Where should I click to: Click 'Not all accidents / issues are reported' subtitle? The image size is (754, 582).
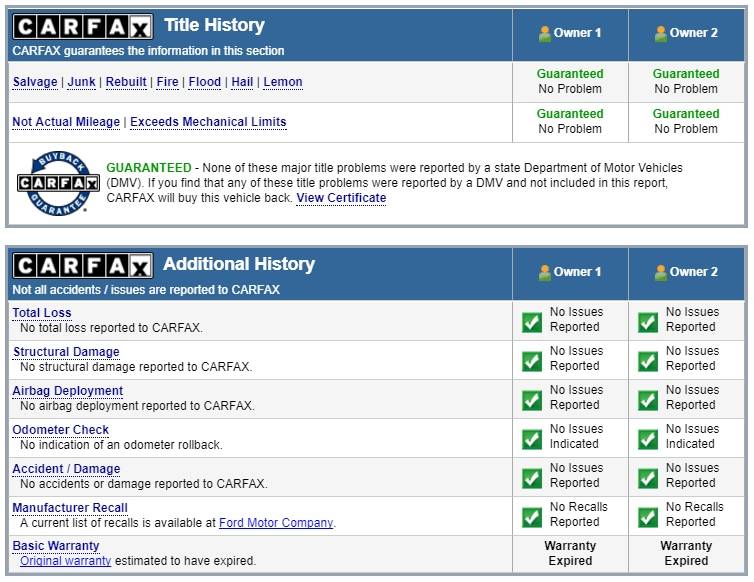(146, 290)
